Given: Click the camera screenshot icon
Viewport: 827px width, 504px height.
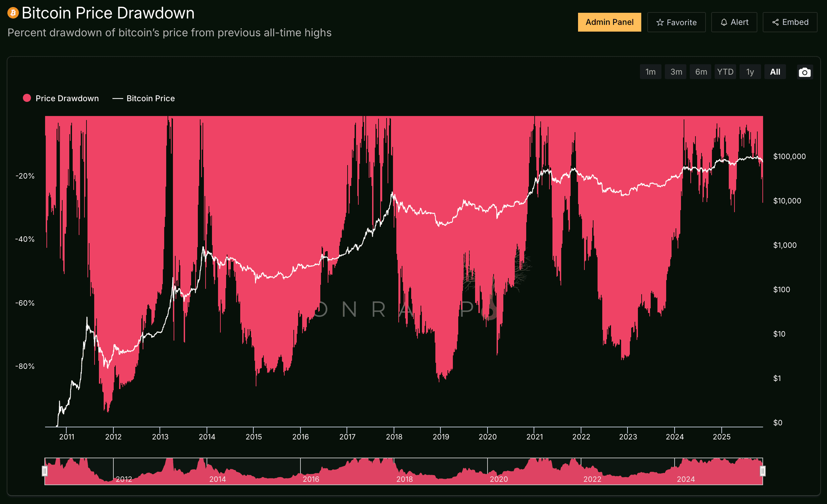Looking at the screenshot, I should (x=804, y=72).
